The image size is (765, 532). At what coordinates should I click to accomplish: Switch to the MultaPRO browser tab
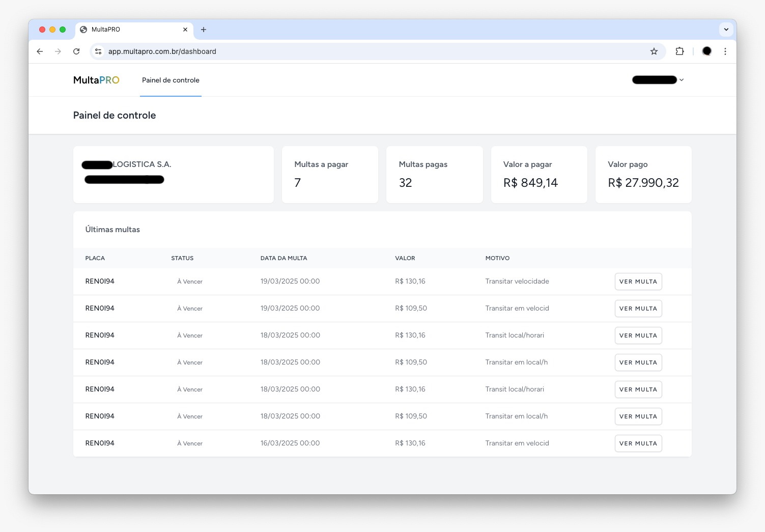127,30
